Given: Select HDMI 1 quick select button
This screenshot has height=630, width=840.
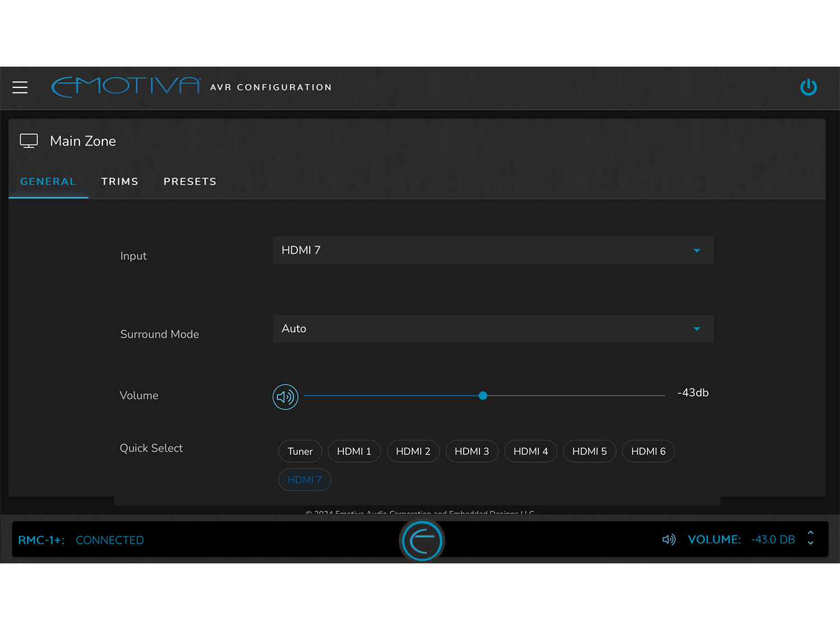Looking at the screenshot, I should (354, 451).
